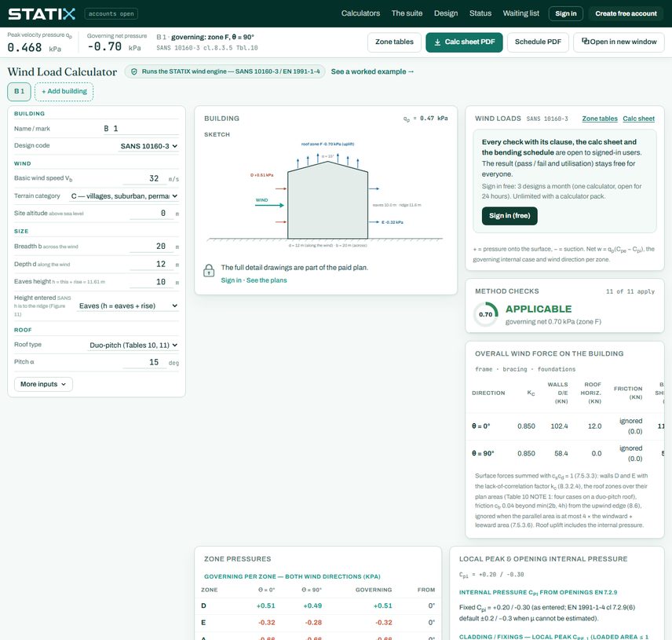Click Create free account
Viewport: 672px width, 640px height.
(626, 13)
